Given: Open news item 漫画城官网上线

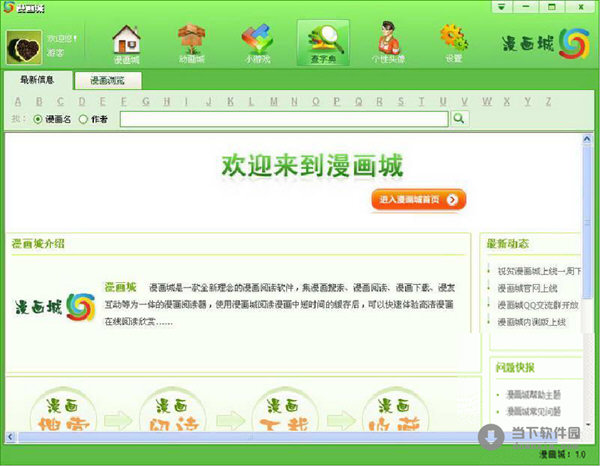Looking at the screenshot, I should tap(527, 288).
